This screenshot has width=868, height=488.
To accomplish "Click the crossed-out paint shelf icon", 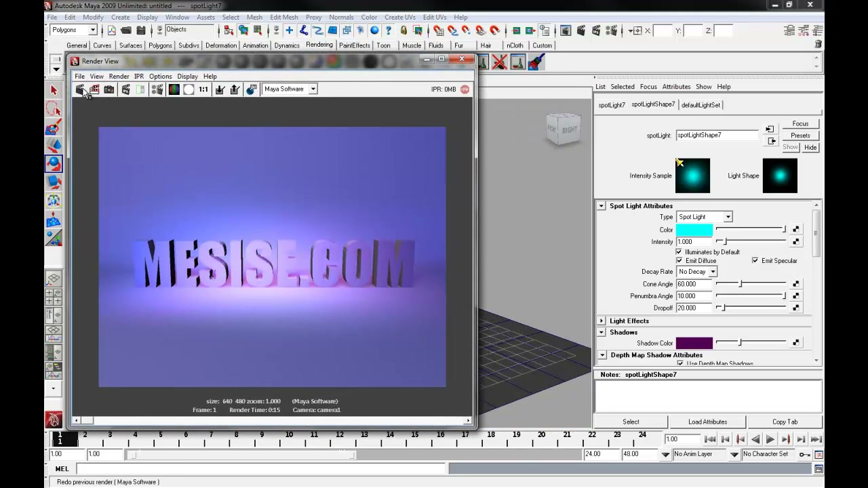I will coord(500,62).
